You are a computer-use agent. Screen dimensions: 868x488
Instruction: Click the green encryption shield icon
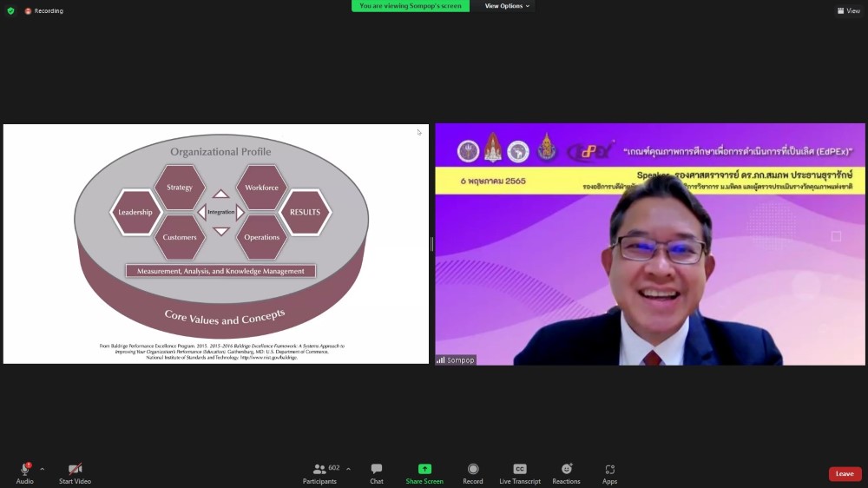click(x=10, y=10)
